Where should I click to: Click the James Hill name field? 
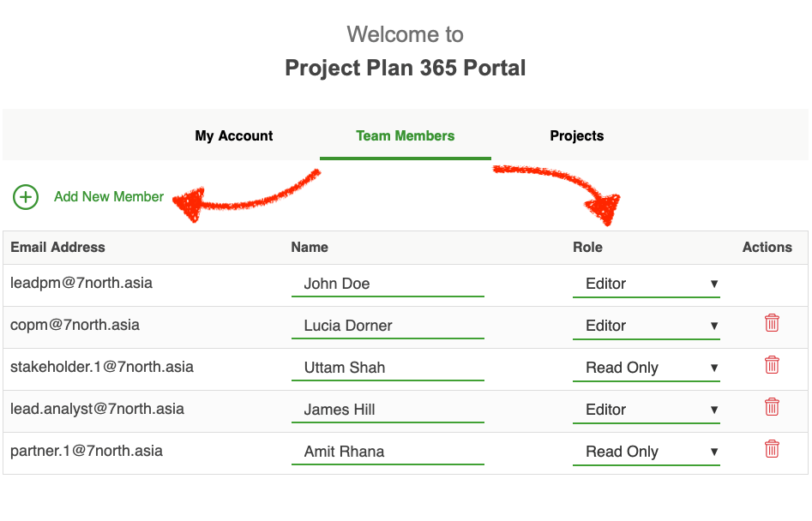click(x=388, y=410)
